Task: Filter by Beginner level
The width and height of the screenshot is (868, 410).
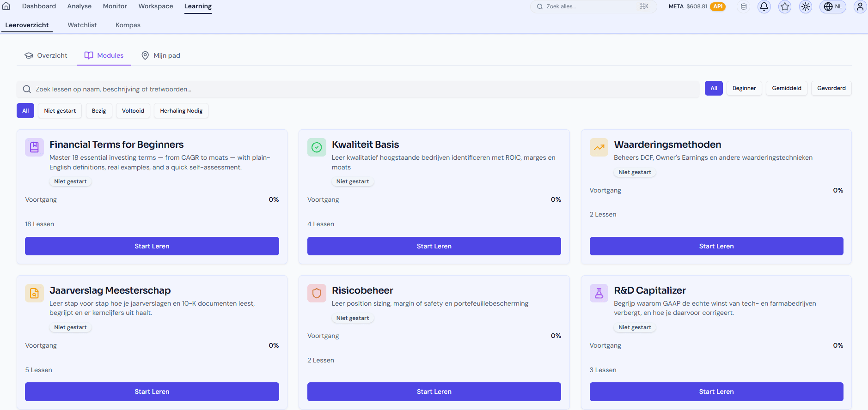Action: (x=744, y=88)
